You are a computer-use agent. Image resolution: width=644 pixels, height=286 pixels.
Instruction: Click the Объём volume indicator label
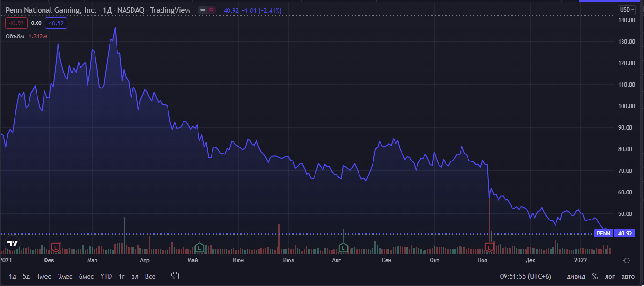[x=15, y=36]
